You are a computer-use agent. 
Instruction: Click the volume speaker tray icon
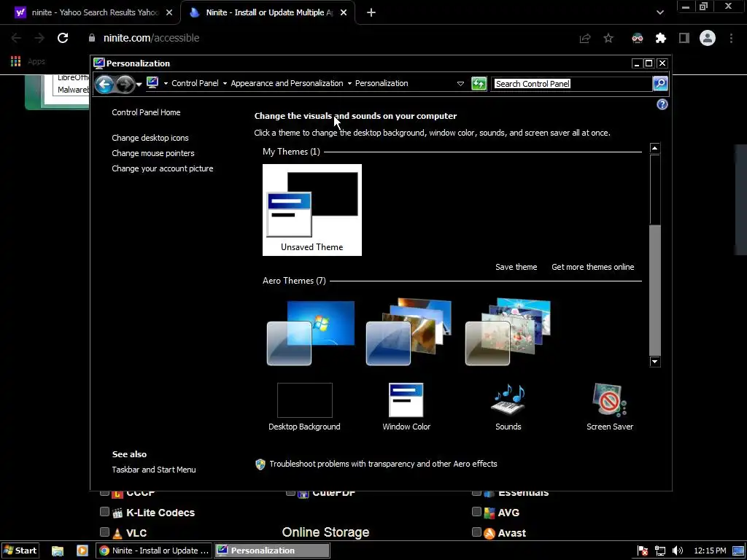678,551
